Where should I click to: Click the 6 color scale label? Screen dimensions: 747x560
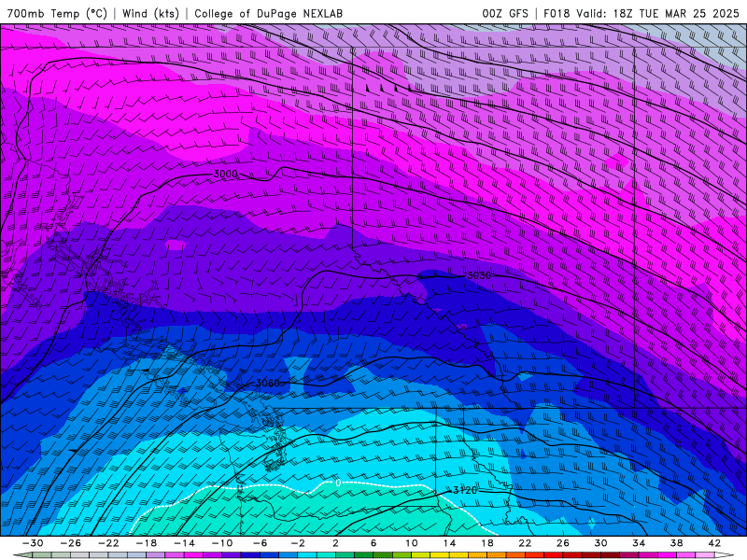[373, 543]
